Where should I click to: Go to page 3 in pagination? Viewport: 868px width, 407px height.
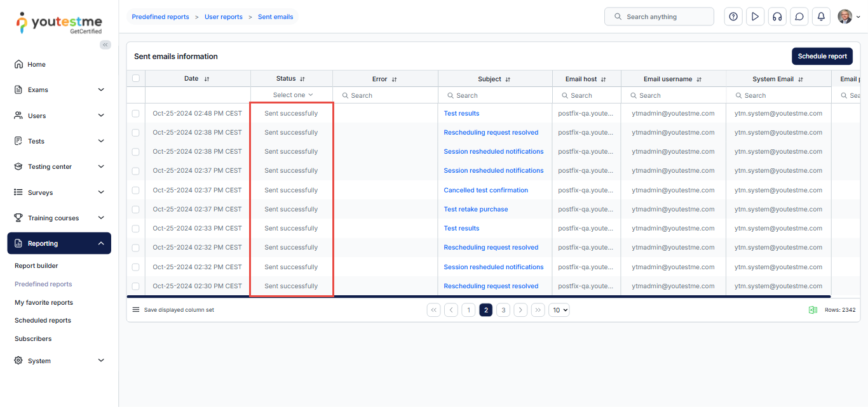click(x=503, y=310)
